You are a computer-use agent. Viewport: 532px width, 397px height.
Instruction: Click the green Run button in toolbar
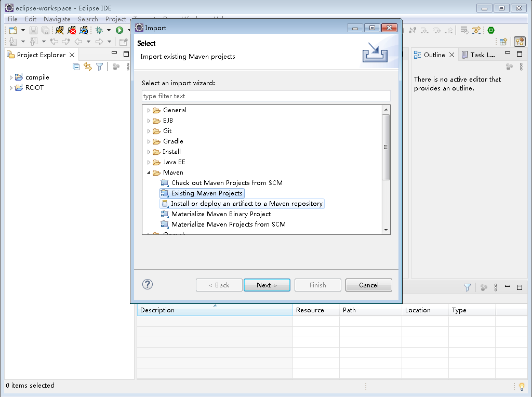(119, 30)
